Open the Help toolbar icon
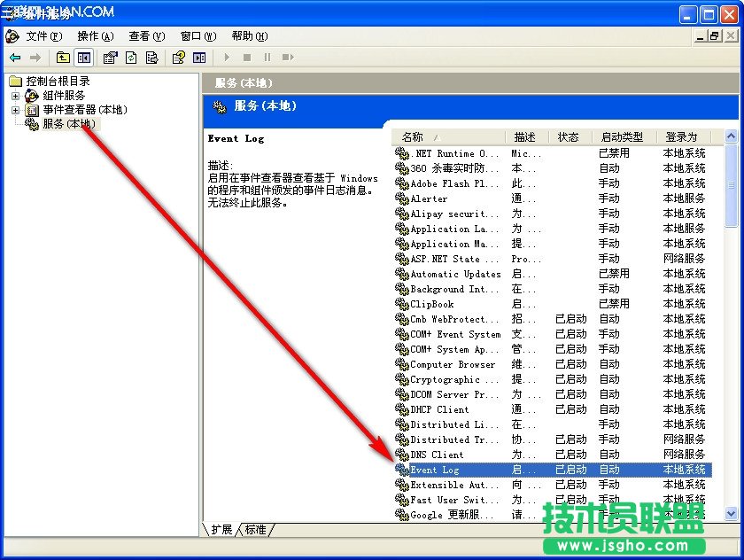The image size is (744, 560). coord(179,57)
